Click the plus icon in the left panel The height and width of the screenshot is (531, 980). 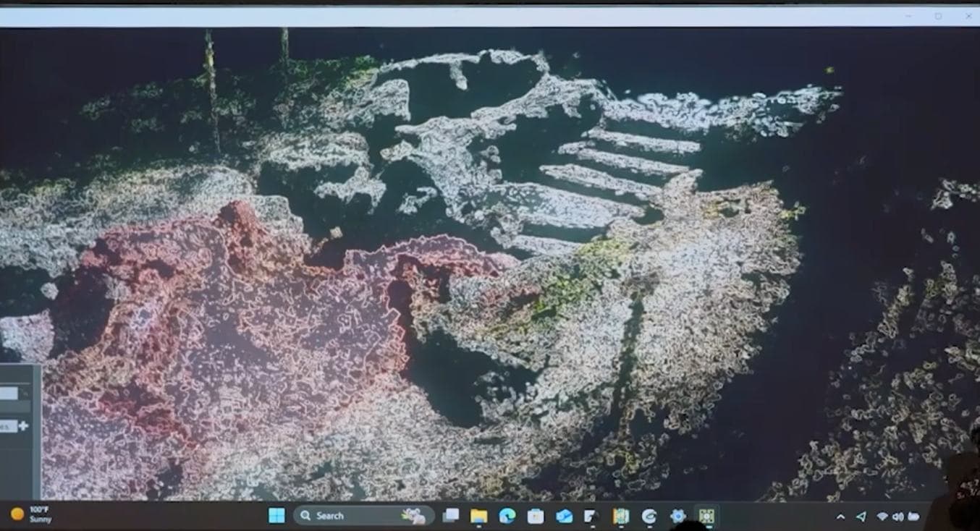[23, 425]
